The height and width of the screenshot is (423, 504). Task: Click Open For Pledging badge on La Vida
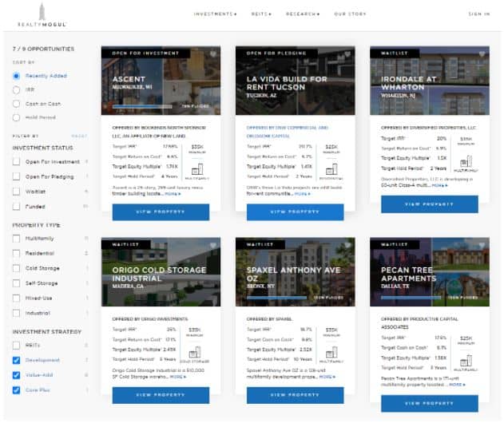(276, 53)
